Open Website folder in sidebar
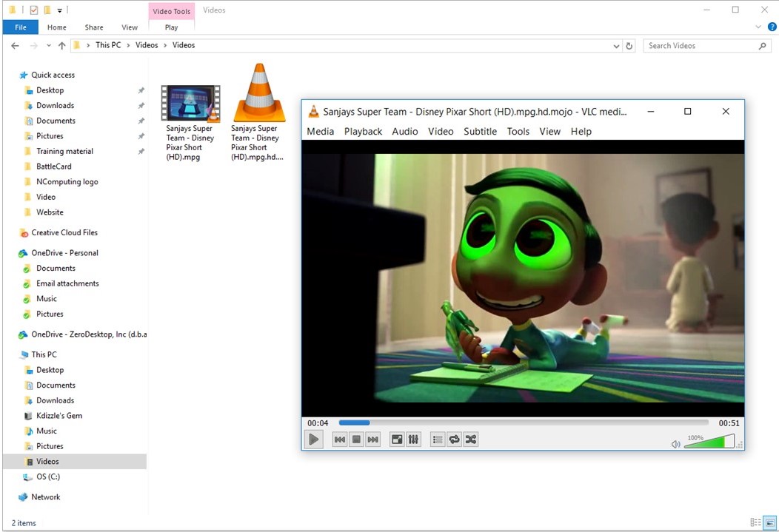Screen dimensions: 779x532 [x=50, y=212]
